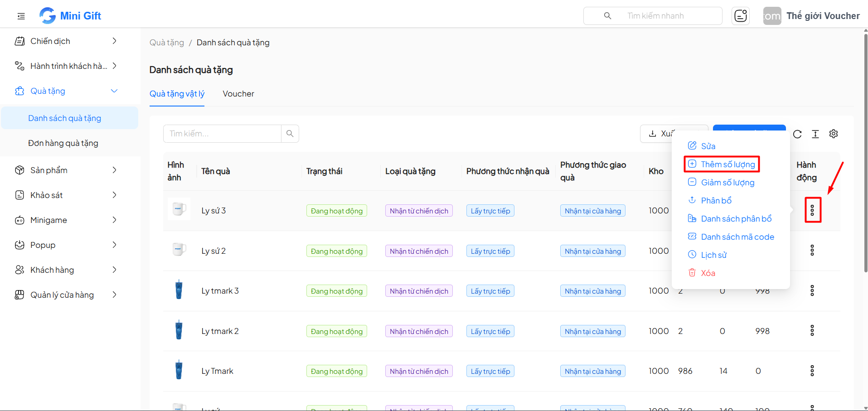The height and width of the screenshot is (411, 868).
Task: Open Danh sách phân bổ menu item
Action: [x=731, y=218]
